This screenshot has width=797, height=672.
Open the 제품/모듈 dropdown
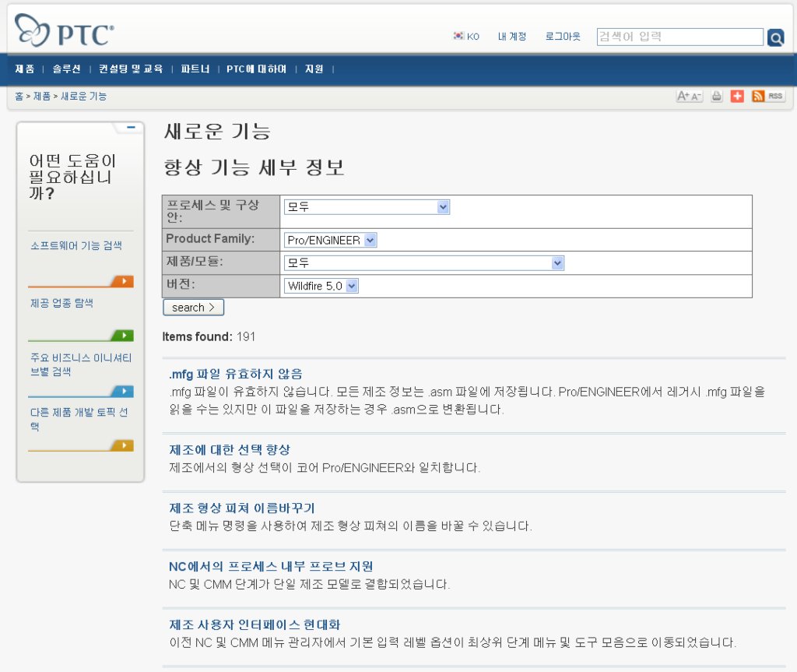point(424,263)
